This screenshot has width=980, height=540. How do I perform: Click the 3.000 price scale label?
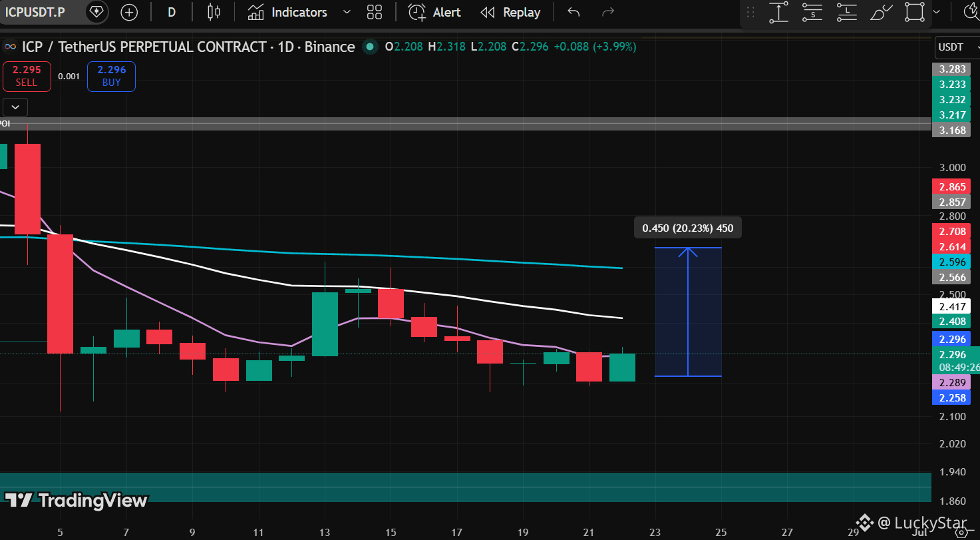951,167
